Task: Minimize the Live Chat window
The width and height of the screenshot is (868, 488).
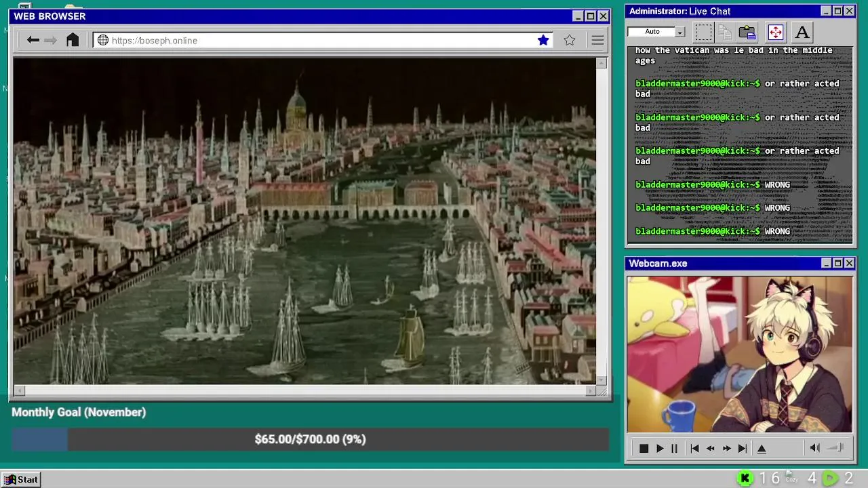Action: pyautogui.click(x=825, y=11)
